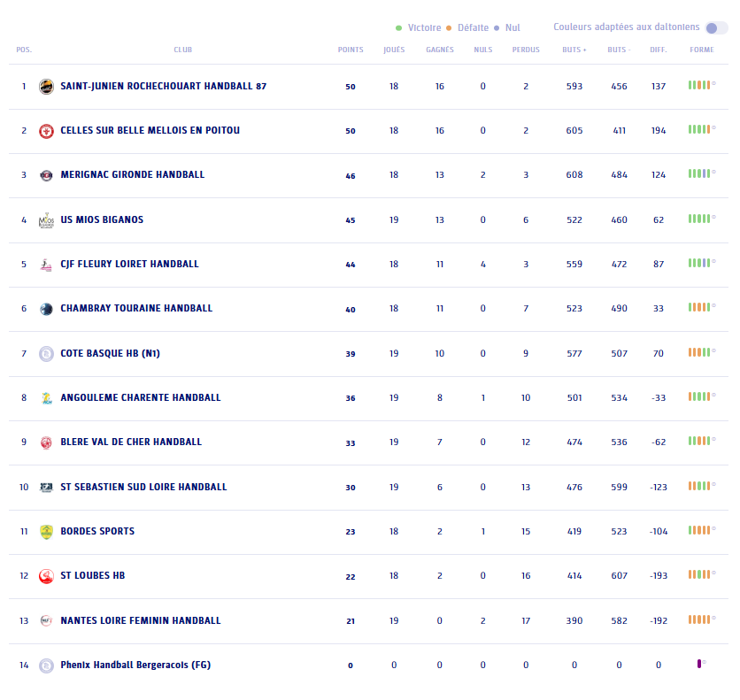Click the Merignac Gironde Handball logo

point(46,175)
